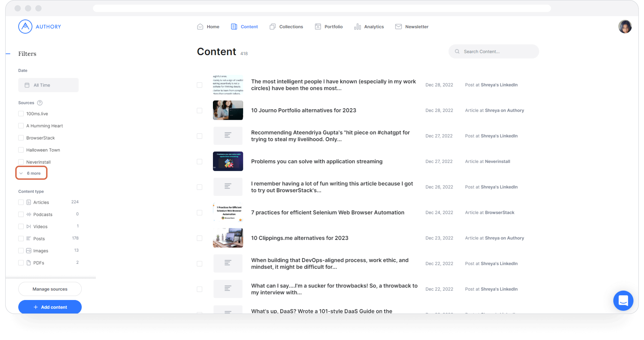Click the PDFs file icon
This screenshot has height=340, width=644.
pyautogui.click(x=29, y=263)
